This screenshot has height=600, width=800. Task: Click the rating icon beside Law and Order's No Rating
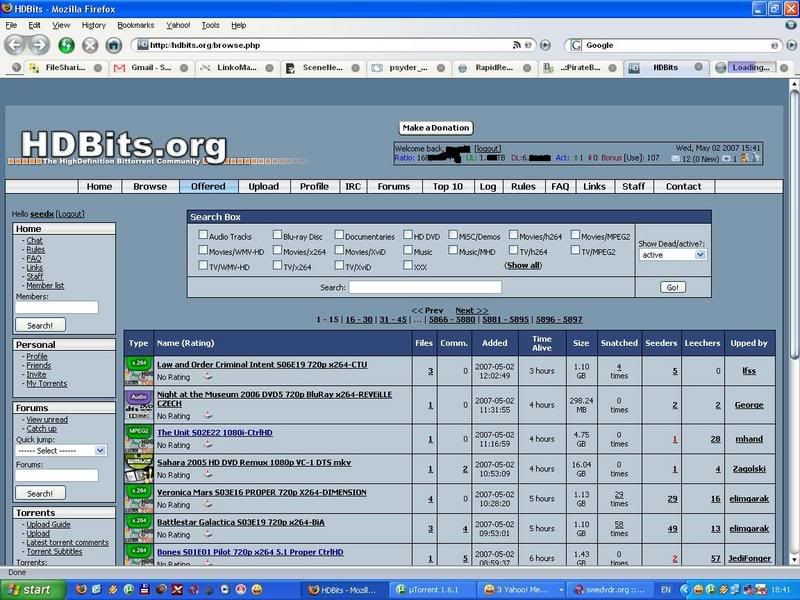(208, 377)
